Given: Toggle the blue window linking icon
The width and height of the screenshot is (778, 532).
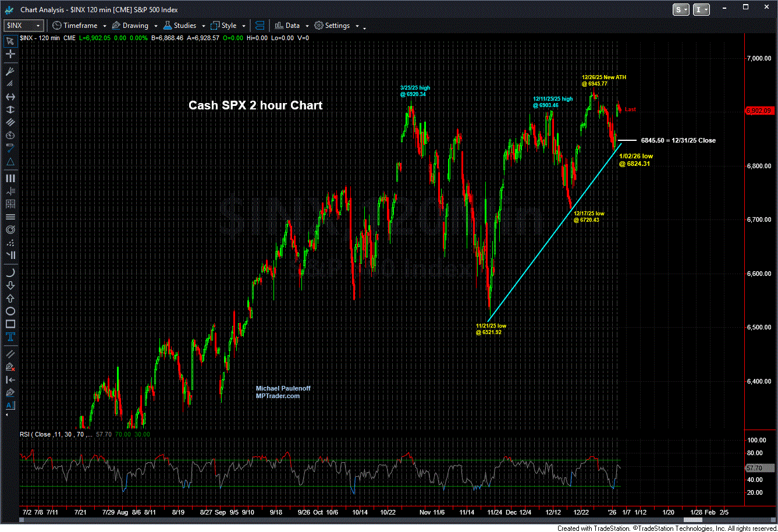Looking at the screenshot, I should [x=260, y=26].
